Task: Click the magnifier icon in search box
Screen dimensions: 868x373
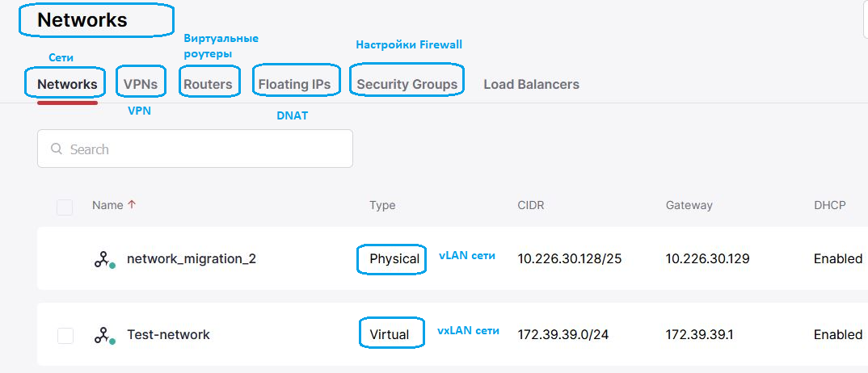Action: pyautogui.click(x=57, y=149)
